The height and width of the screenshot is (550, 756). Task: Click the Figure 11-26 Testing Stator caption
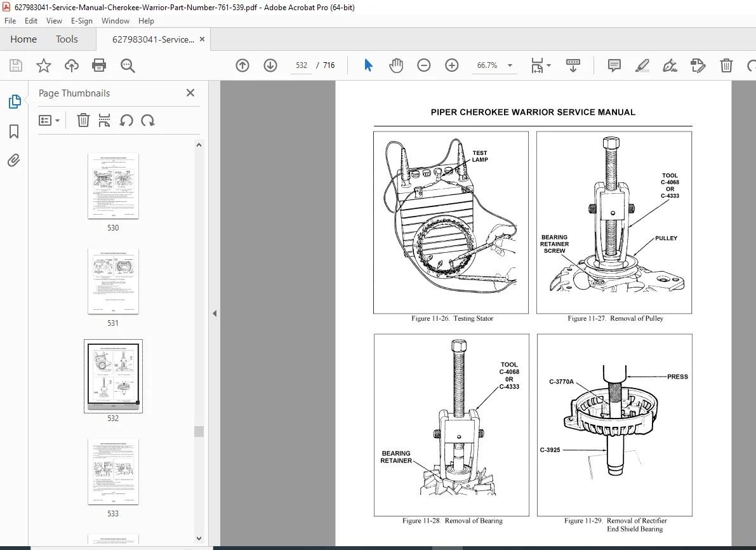tap(452, 318)
